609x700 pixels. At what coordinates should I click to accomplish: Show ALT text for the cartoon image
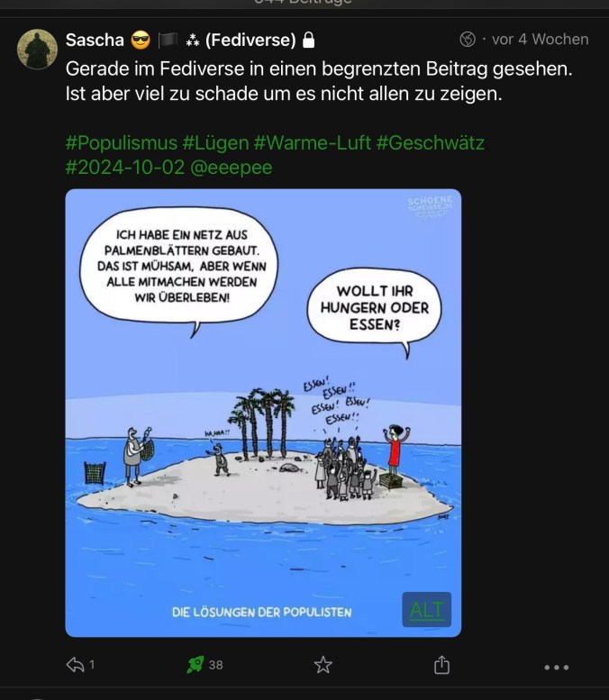(427, 609)
